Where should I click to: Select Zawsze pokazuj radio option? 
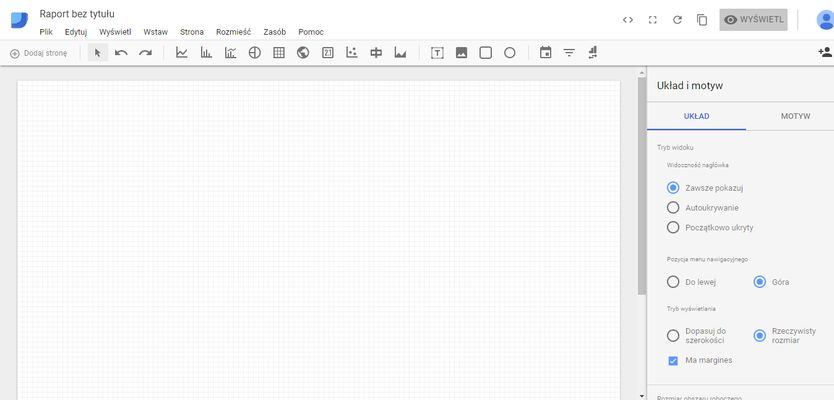point(673,187)
